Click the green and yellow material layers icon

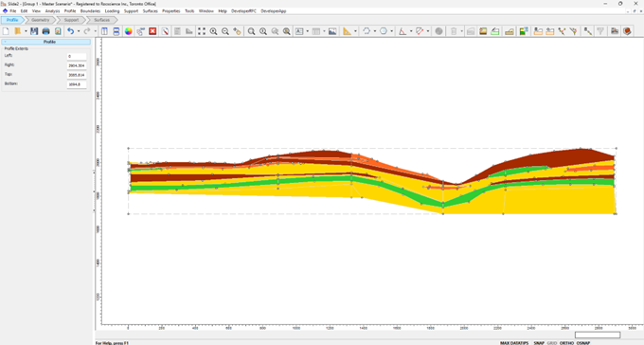click(x=524, y=31)
